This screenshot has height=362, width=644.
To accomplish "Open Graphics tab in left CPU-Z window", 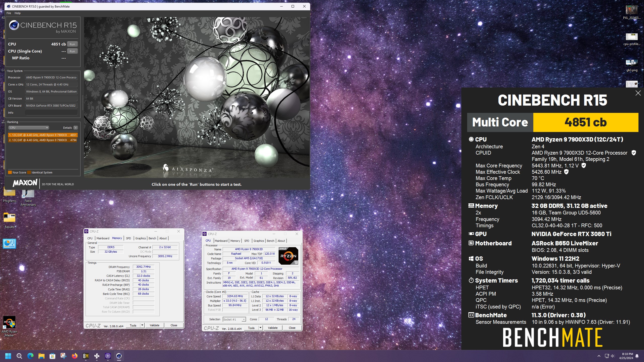I will pyautogui.click(x=140, y=238).
